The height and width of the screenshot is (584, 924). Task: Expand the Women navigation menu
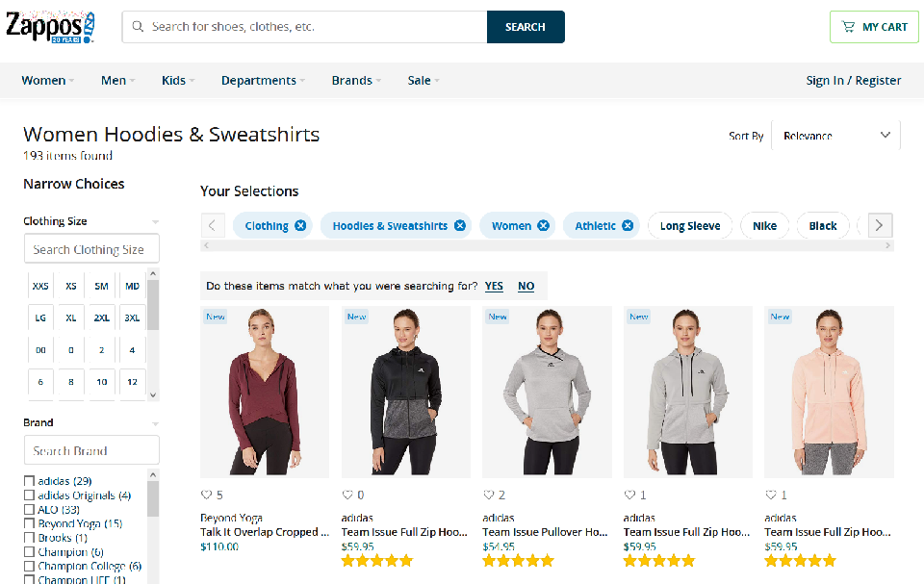click(x=48, y=81)
